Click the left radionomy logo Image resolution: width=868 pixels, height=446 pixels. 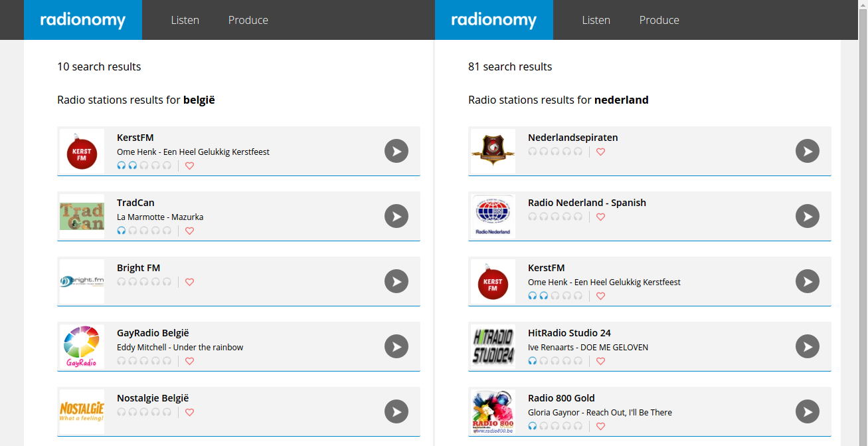(83, 20)
